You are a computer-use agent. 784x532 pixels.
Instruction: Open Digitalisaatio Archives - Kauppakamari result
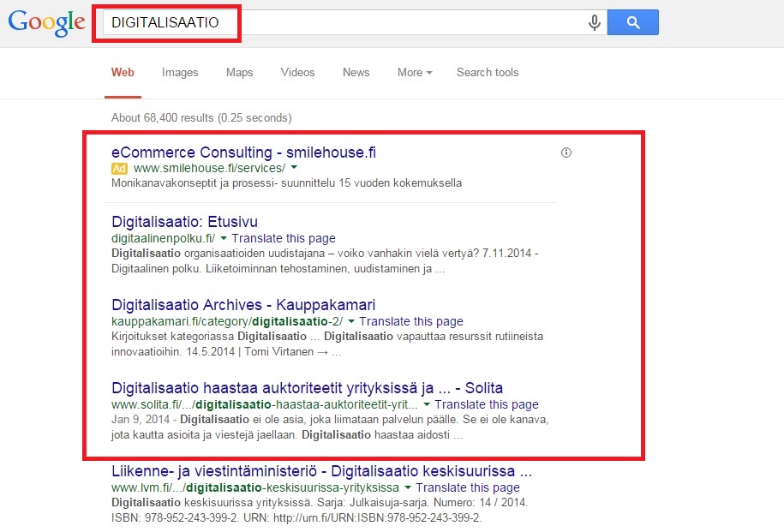tap(243, 304)
